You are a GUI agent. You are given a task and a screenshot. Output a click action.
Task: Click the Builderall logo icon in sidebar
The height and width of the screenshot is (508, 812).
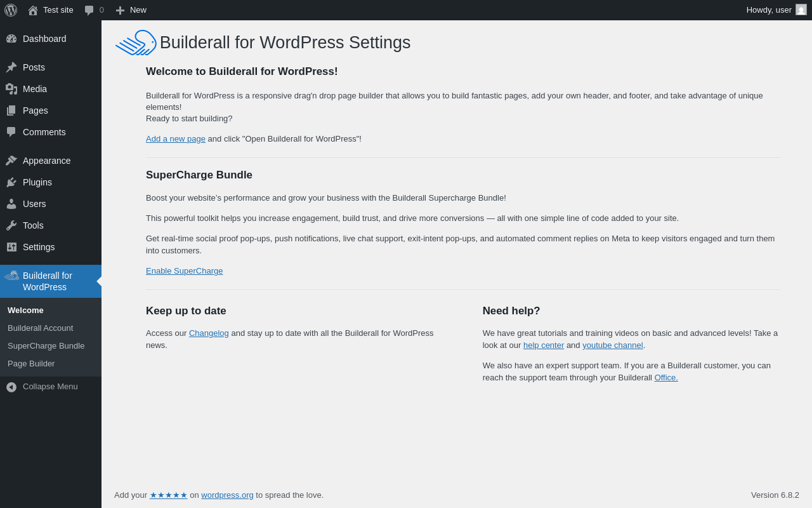coord(11,276)
